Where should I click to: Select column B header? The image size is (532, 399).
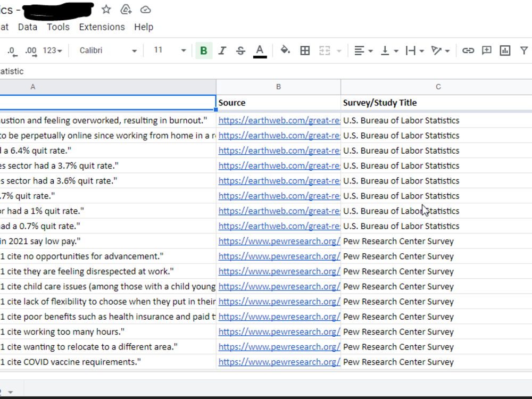(x=278, y=87)
